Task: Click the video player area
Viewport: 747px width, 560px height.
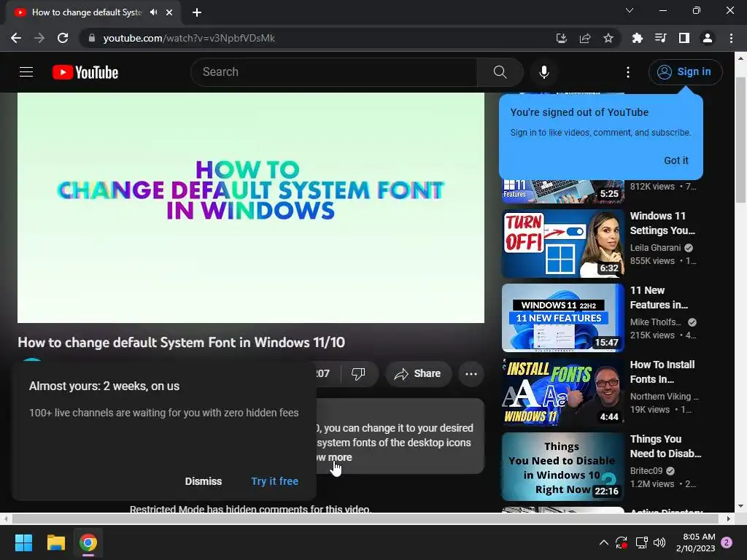Action: click(x=251, y=208)
